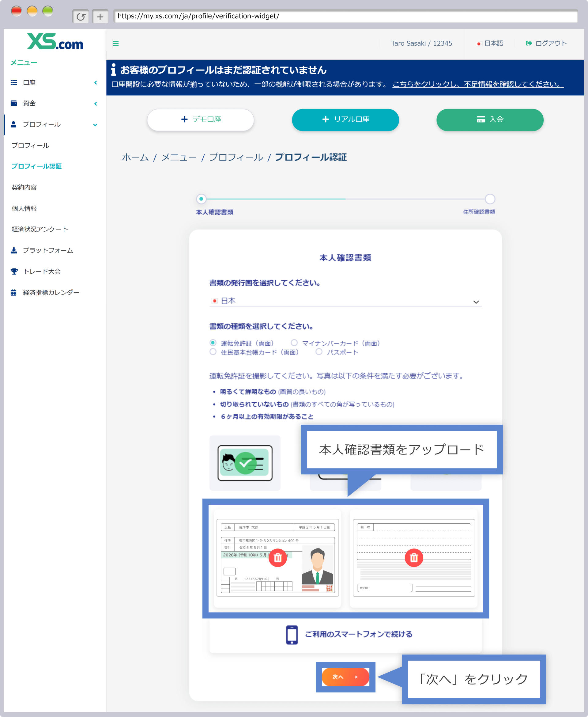This screenshot has width=588, height=717.
Task: Click the プラットフォーム download icon
Action: click(x=14, y=250)
